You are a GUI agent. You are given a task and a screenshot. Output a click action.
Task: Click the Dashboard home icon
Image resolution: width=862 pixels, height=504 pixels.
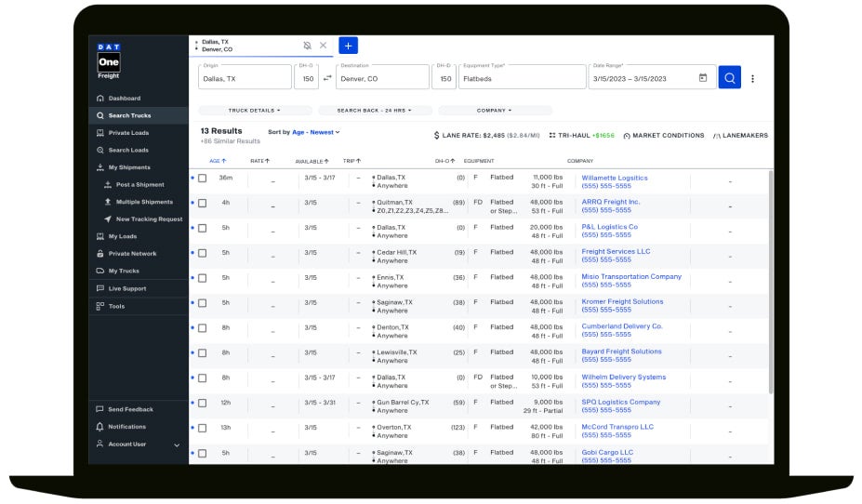pyautogui.click(x=100, y=99)
